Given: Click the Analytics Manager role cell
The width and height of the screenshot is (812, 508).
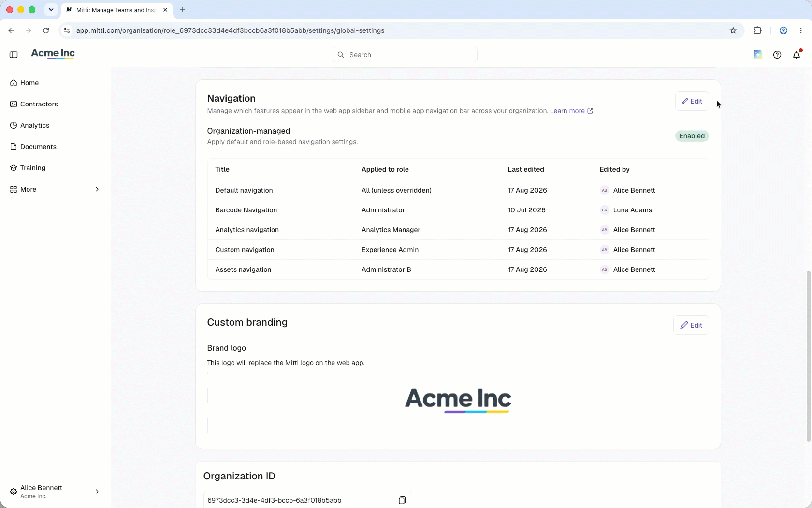Looking at the screenshot, I should pos(391,230).
